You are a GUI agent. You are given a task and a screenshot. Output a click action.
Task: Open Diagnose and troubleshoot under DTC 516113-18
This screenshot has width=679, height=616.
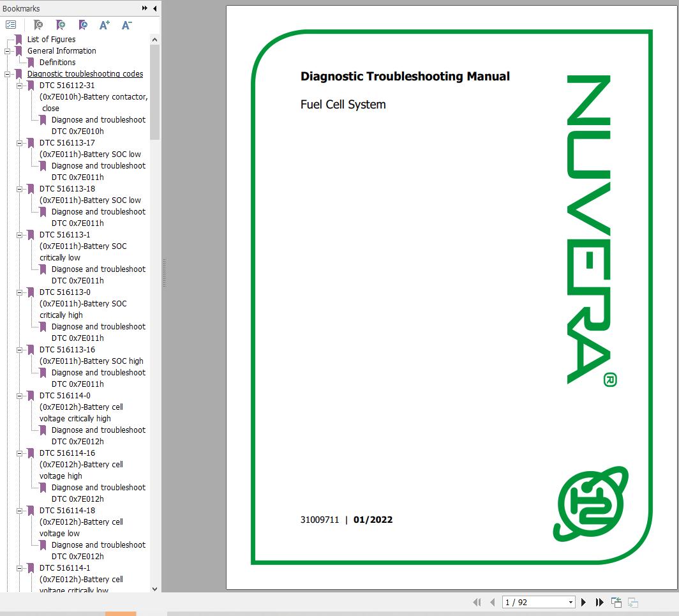click(98, 217)
